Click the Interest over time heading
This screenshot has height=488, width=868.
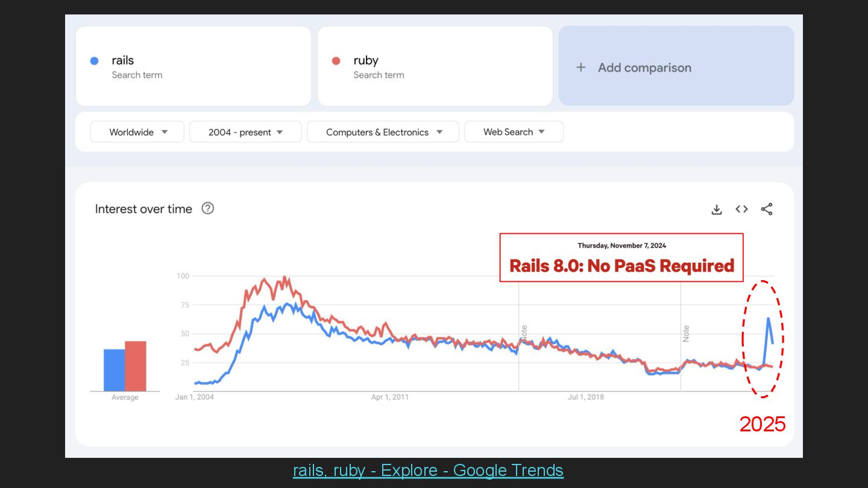point(143,209)
